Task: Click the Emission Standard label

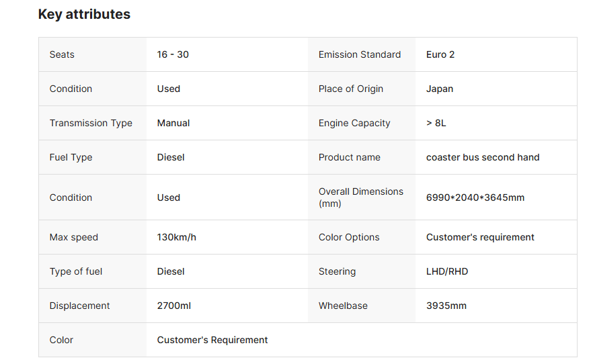Action: (x=359, y=54)
